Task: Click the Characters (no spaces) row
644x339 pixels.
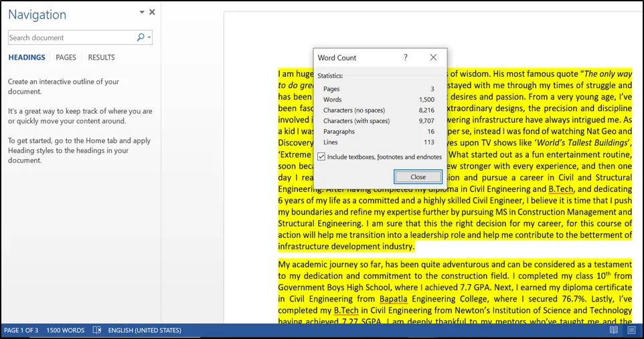Action: [x=379, y=110]
